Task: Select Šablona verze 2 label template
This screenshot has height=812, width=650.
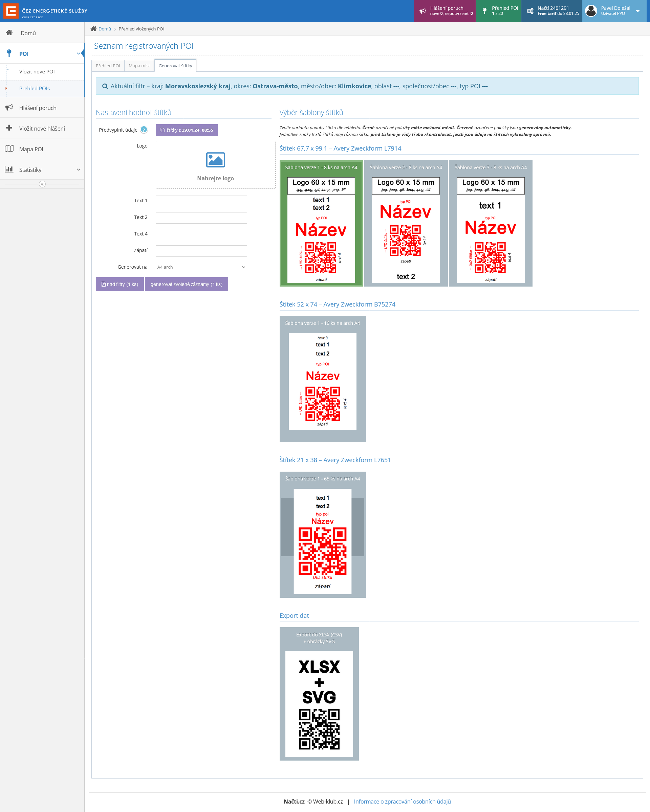Action: (406, 223)
